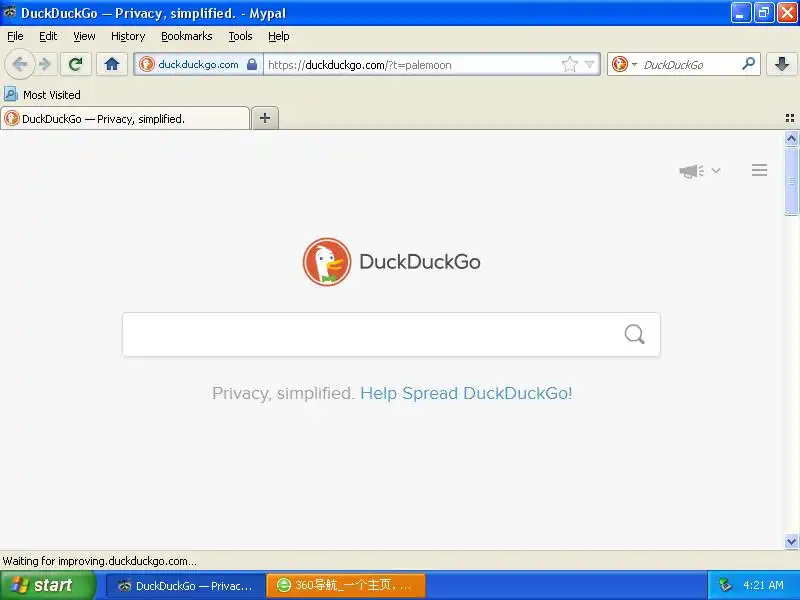Open the Most Visited bookmarks folder
Screen dimensions: 800x600
click(x=42, y=95)
